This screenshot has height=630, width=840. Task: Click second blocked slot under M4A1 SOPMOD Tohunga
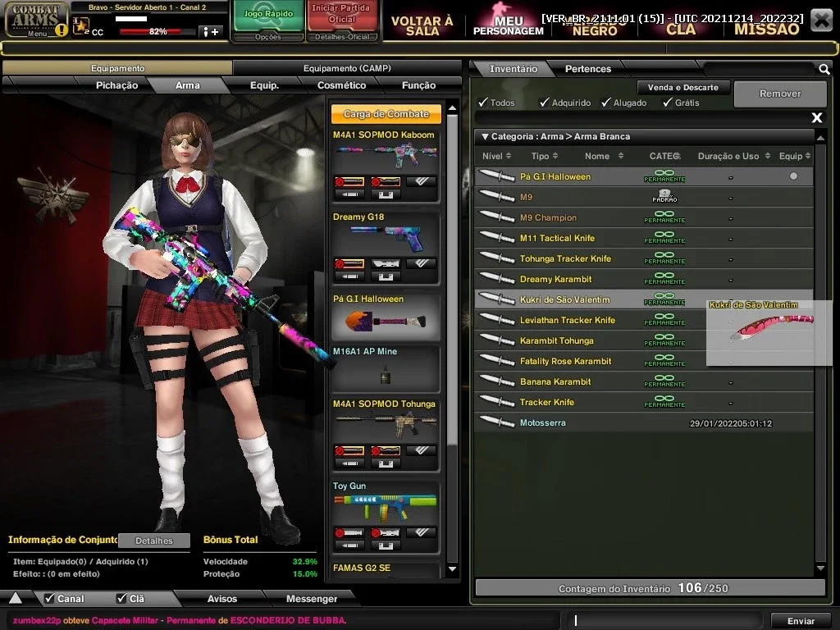[x=386, y=450]
